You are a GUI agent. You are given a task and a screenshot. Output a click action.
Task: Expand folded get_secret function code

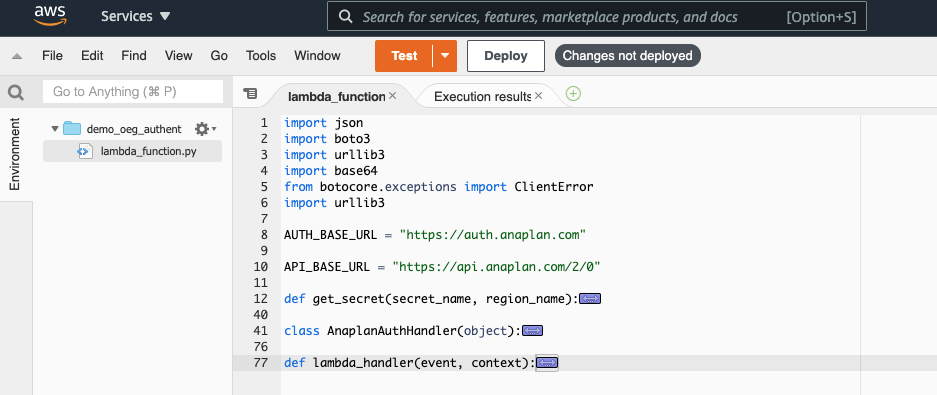pyautogui.click(x=590, y=299)
